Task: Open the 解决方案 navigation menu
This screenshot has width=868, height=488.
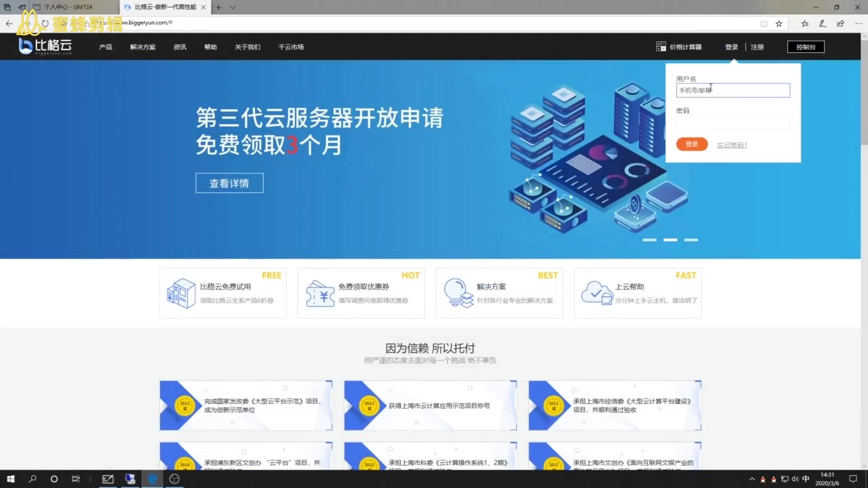Action: (x=142, y=47)
